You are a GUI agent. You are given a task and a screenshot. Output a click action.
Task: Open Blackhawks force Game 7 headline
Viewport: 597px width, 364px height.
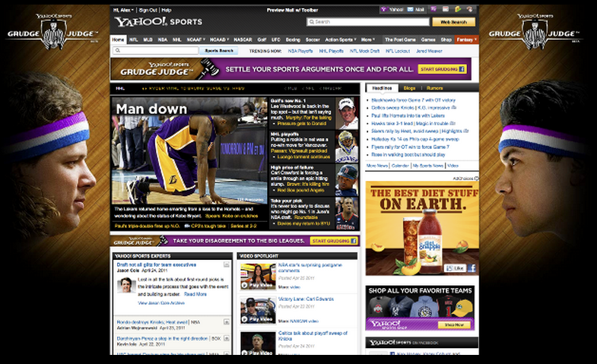(x=413, y=100)
